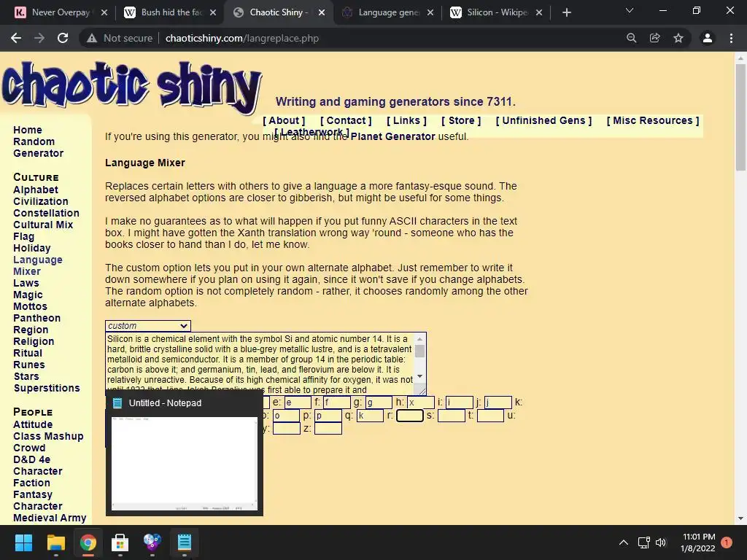Focus the letter s replacement field

pyautogui.click(x=451, y=415)
